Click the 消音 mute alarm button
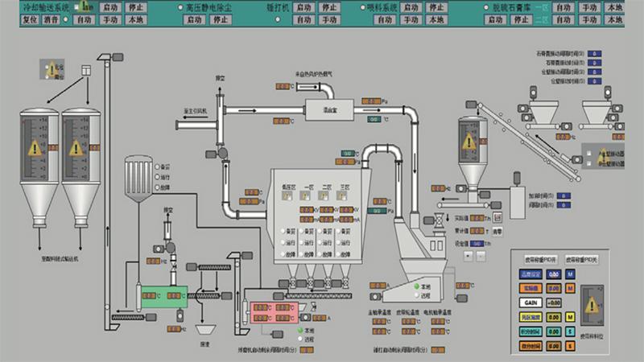Image resolution: width=644 pixels, height=362 pixels. (52, 19)
